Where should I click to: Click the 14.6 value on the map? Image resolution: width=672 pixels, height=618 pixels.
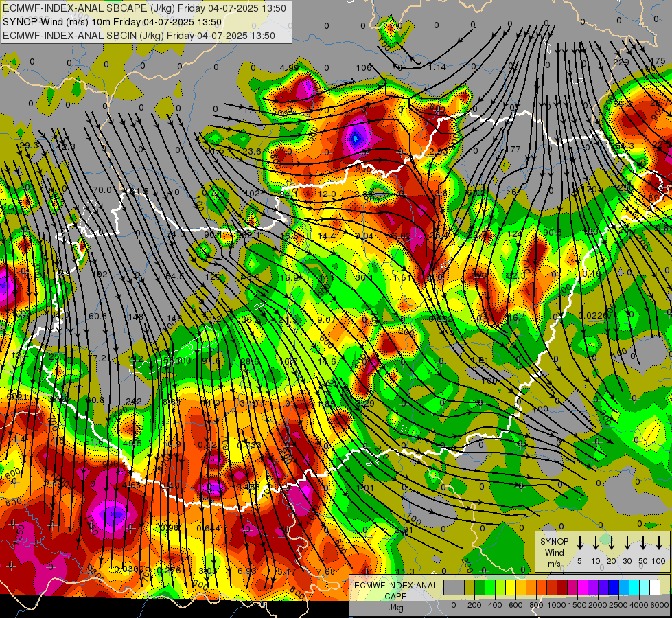(x=327, y=362)
